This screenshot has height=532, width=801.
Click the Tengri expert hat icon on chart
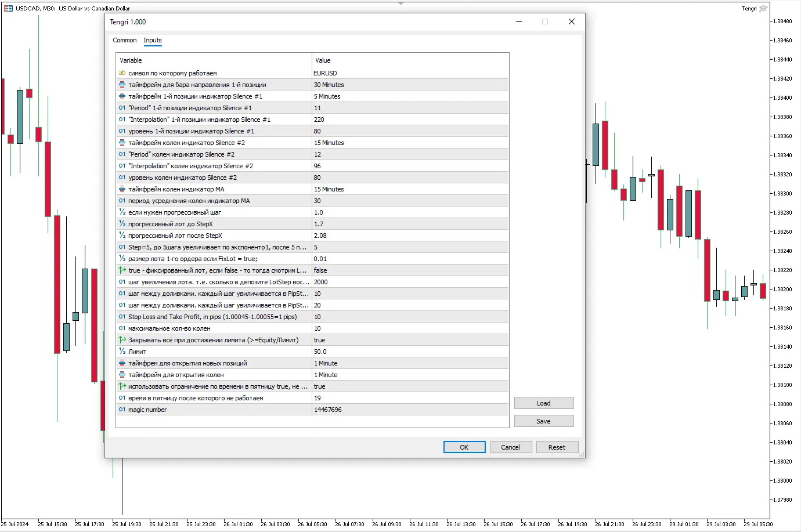point(763,8)
